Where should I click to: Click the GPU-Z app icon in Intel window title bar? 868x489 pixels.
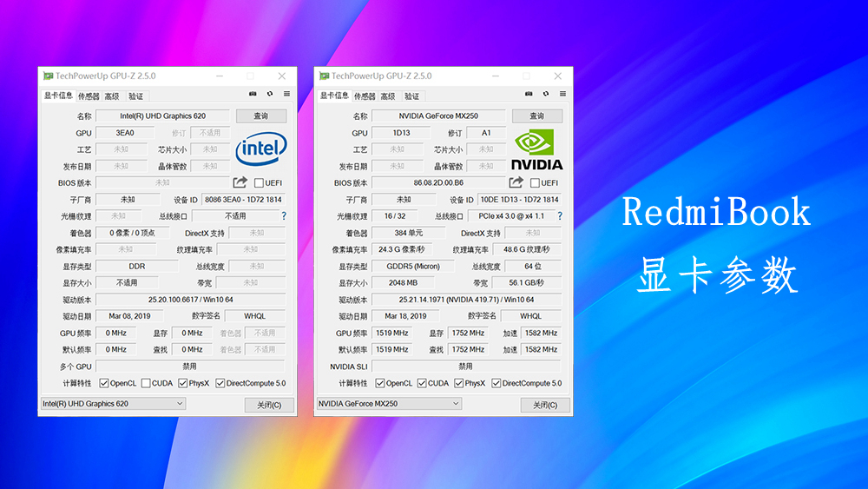[x=48, y=76]
